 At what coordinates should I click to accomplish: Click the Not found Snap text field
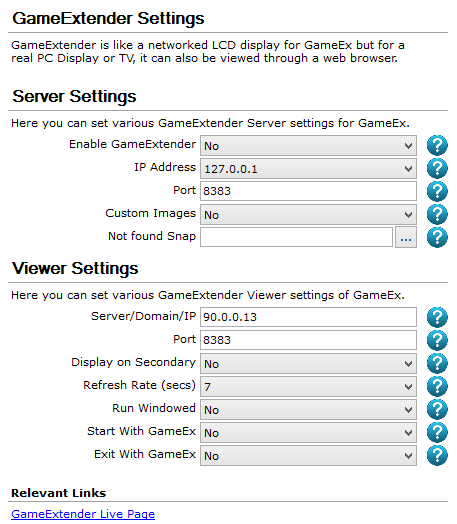click(x=296, y=237)
